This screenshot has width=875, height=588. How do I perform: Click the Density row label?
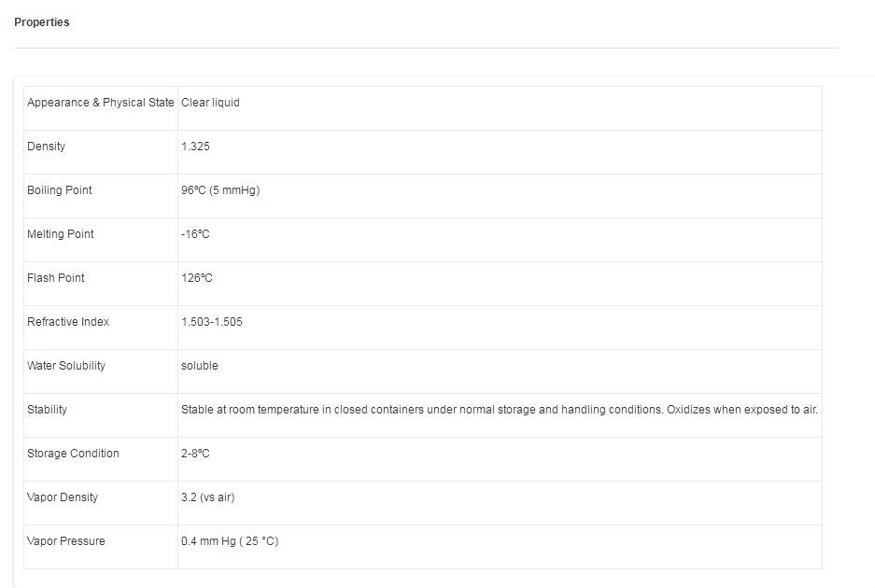[47, 147]
